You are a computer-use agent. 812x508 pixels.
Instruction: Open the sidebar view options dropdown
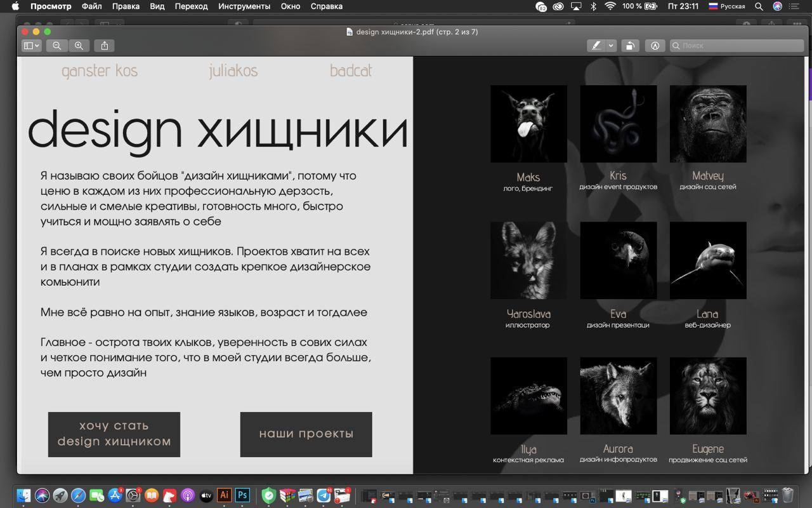pyautogui.click(x=31, y=46)
